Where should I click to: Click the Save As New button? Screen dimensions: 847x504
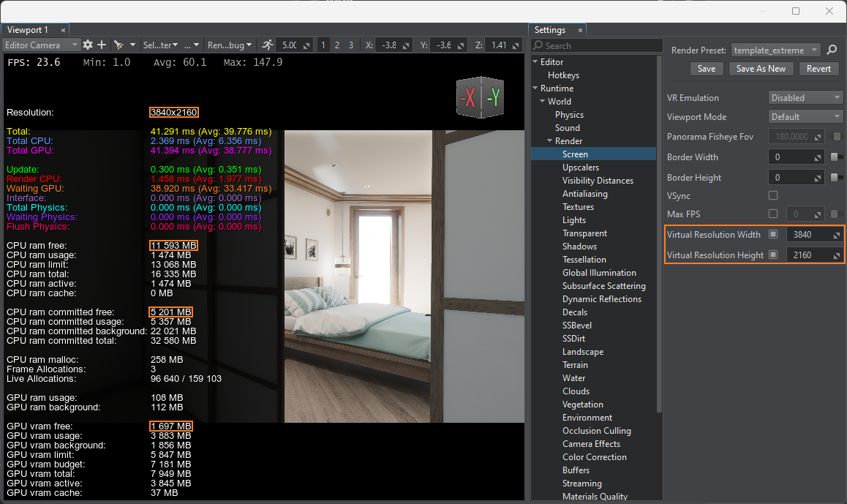[761, 69]
